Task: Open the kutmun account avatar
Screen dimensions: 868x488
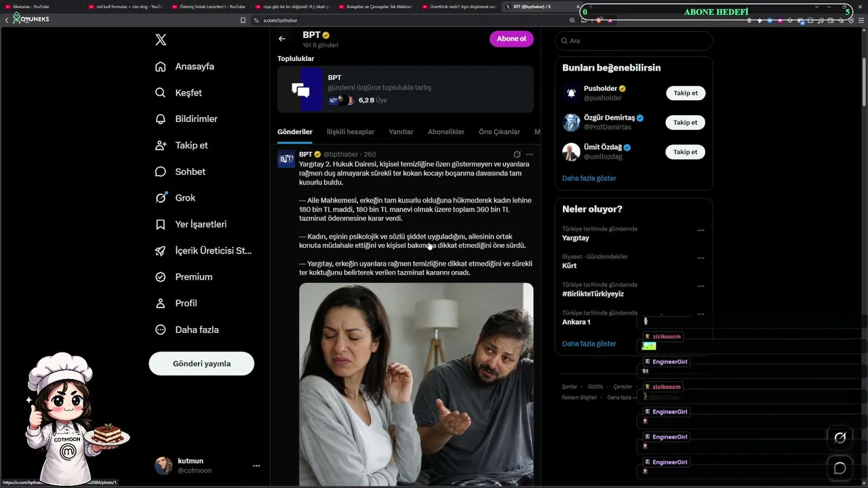Action: tap(163, 466)
